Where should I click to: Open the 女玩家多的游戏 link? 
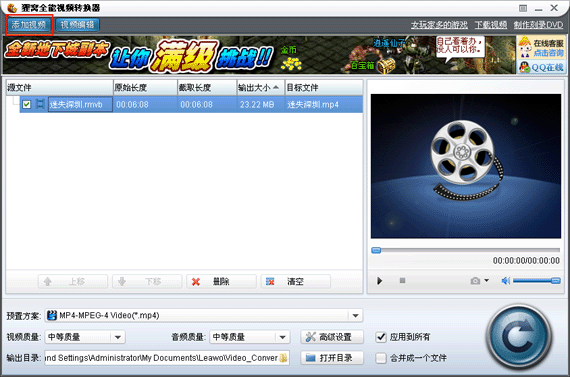(x=439, y=25)
